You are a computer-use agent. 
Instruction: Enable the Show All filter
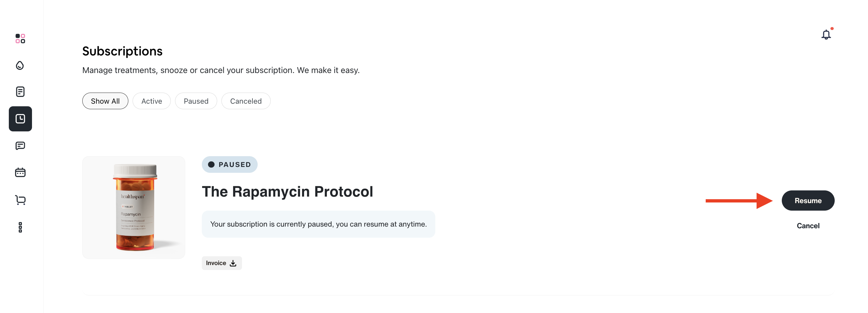point(105,101)
